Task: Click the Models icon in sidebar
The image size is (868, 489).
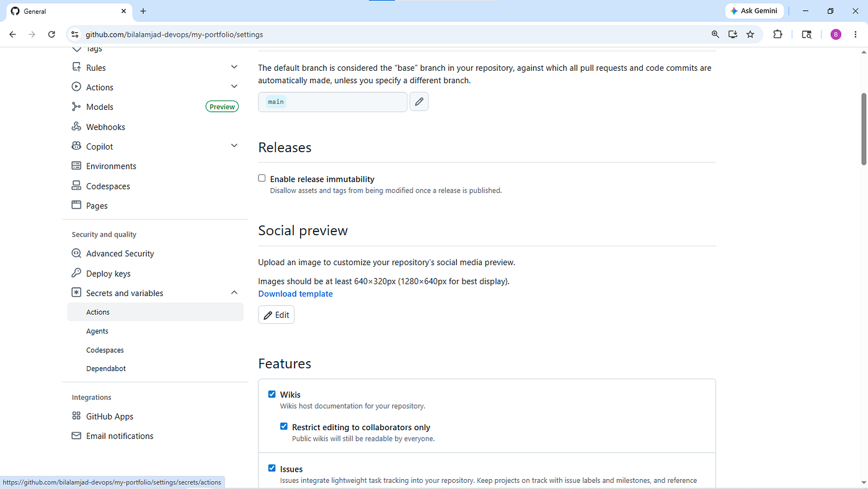Action: pyautogui.click(x=76, y=107)
